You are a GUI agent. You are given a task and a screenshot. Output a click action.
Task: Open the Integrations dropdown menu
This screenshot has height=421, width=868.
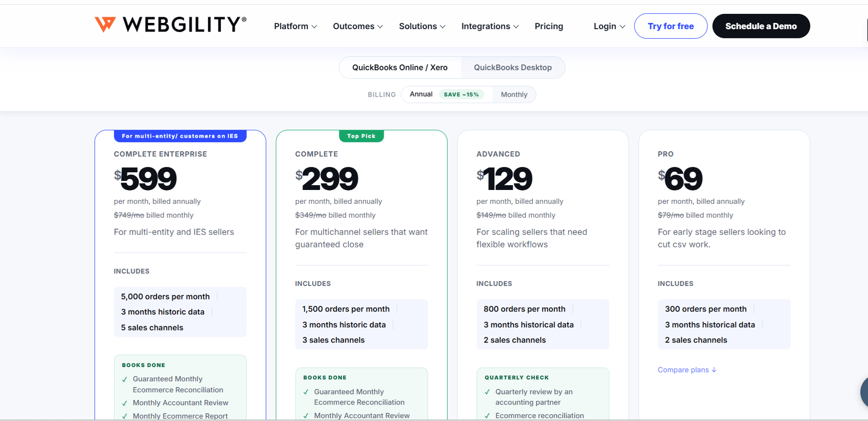(490, 26)
